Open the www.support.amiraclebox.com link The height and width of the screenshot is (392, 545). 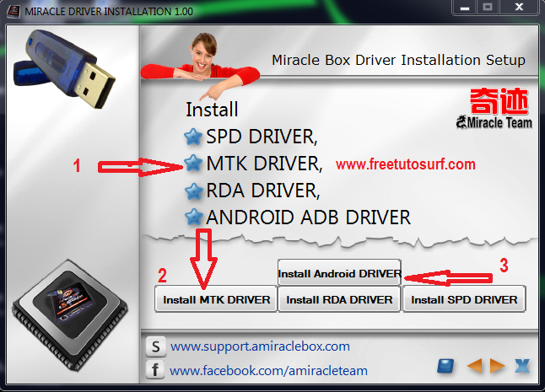click(x=260, y=346)
